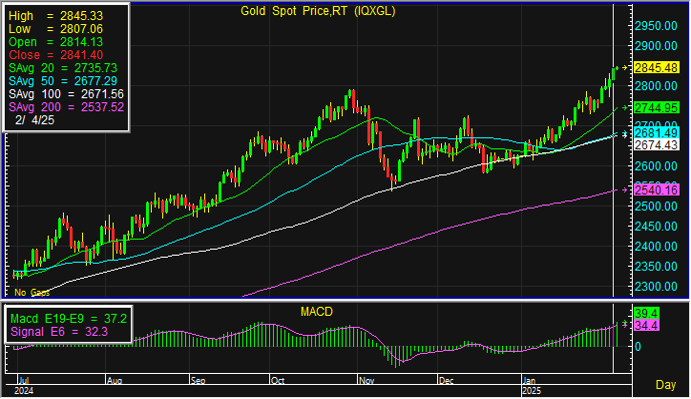Click the Macd E19-E9 = 37.2 reading
This screenshot has width=691, height=399.
69,319
